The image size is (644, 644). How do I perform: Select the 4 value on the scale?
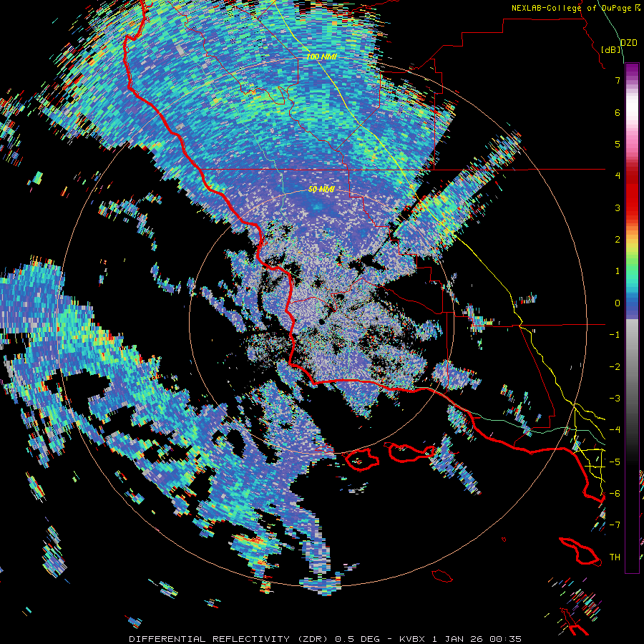[618, 176]
